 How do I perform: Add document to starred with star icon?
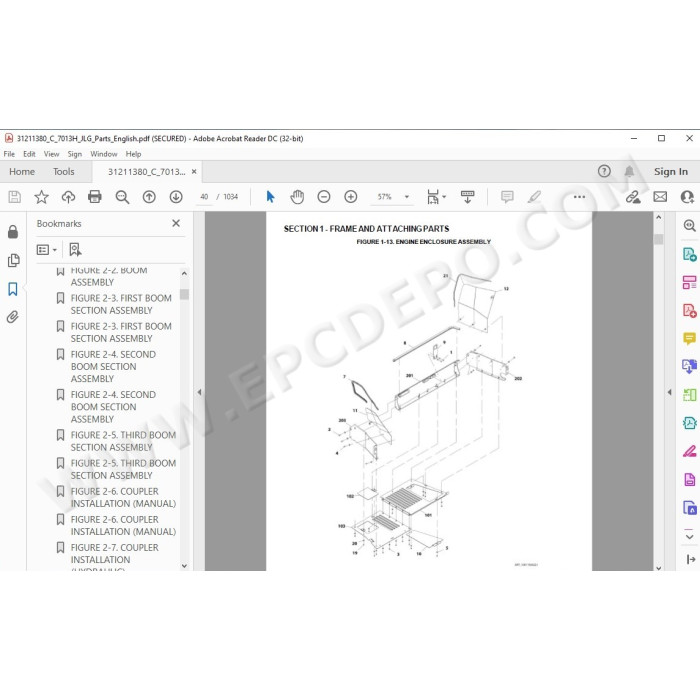pos(42,197)
